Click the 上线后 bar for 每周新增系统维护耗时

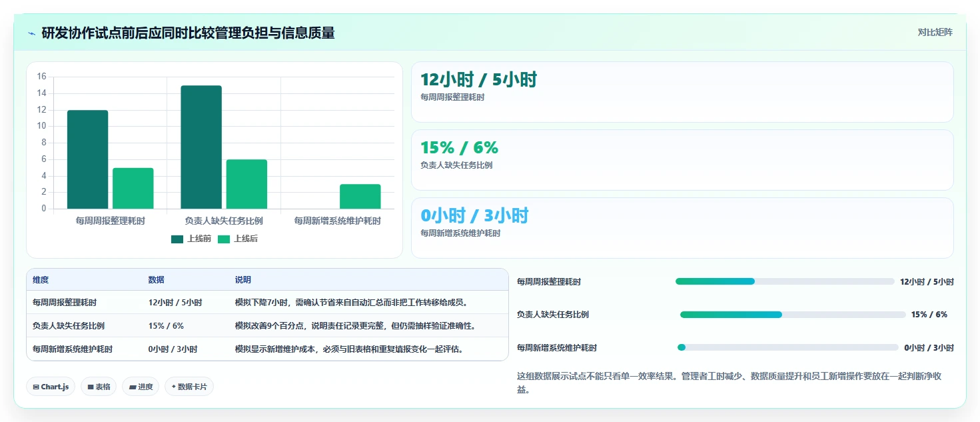[x=360, y=197]
